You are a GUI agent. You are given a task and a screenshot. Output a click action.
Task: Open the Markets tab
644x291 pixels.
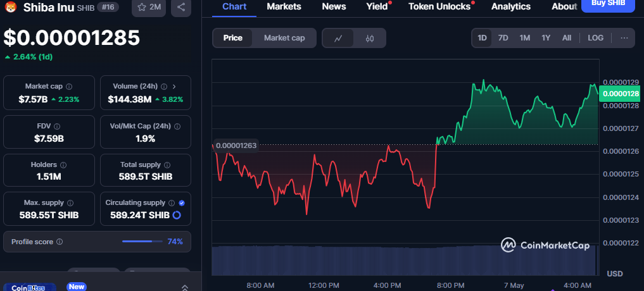click(x=284, y=6)
